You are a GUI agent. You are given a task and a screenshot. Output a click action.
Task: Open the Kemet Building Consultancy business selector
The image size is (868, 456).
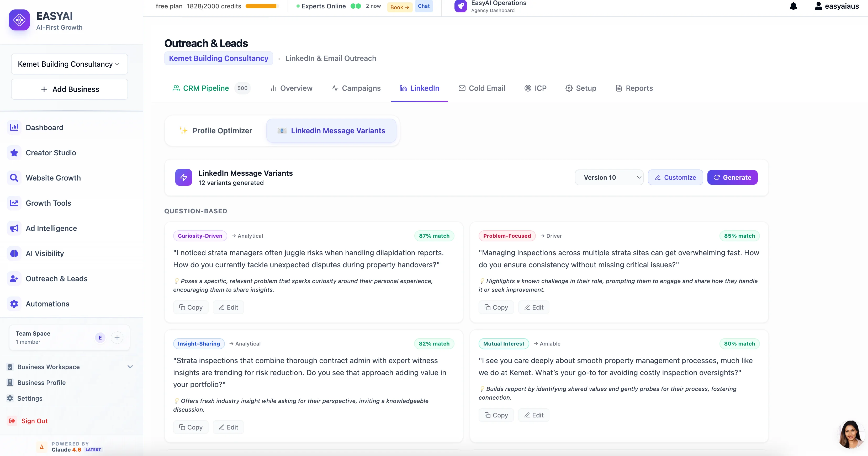click(x=69, y=64)
